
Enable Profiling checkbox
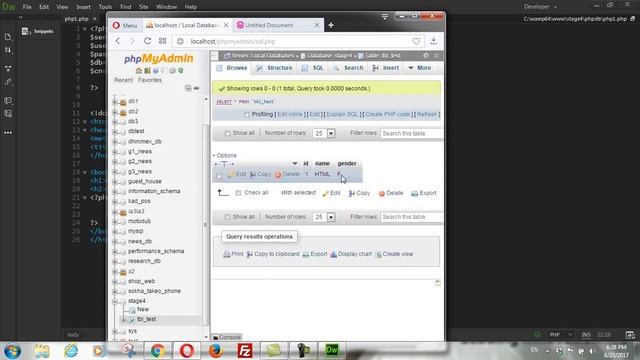click(x=247, y=115)
